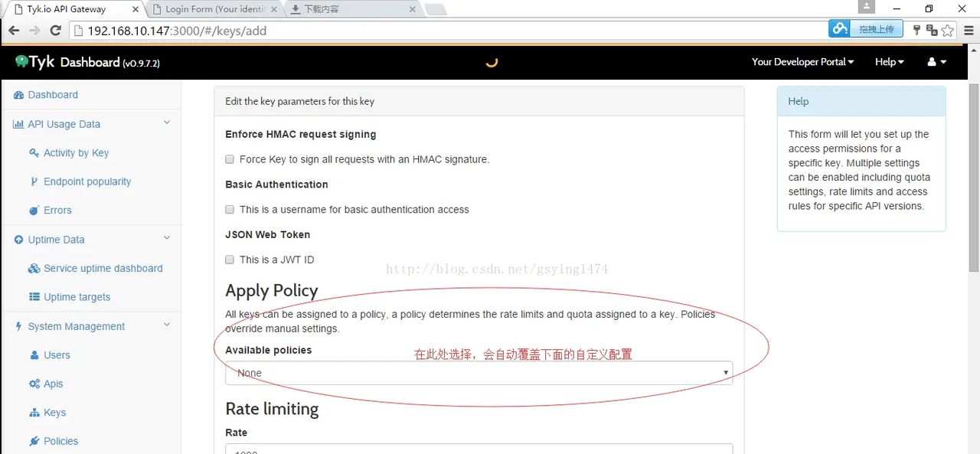Open the Help menu in the top bar

click(x=889, y=61)
